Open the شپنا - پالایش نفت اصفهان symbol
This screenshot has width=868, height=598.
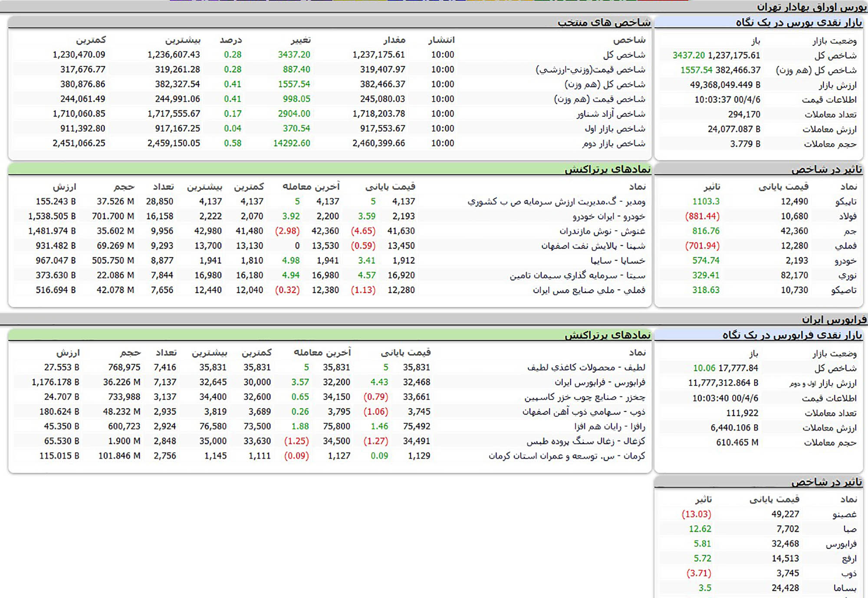[593, 246]
